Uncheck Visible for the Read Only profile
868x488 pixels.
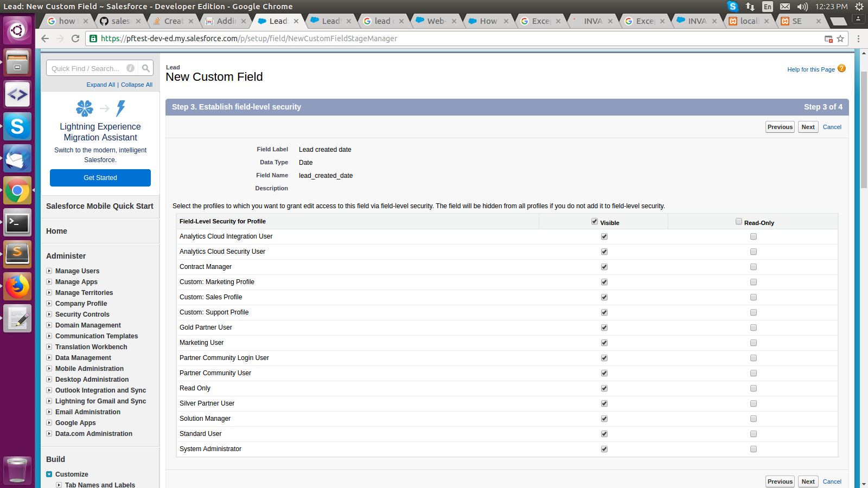tap(604, 388)
